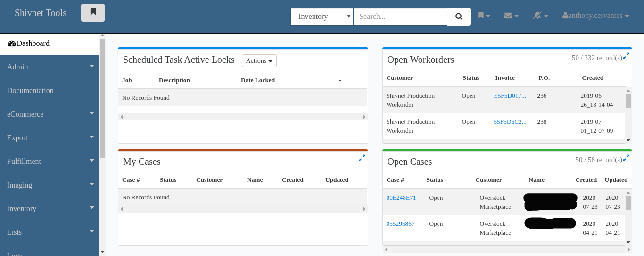Open the bookmarks dropdown in navbar

[x=484, y=16]
